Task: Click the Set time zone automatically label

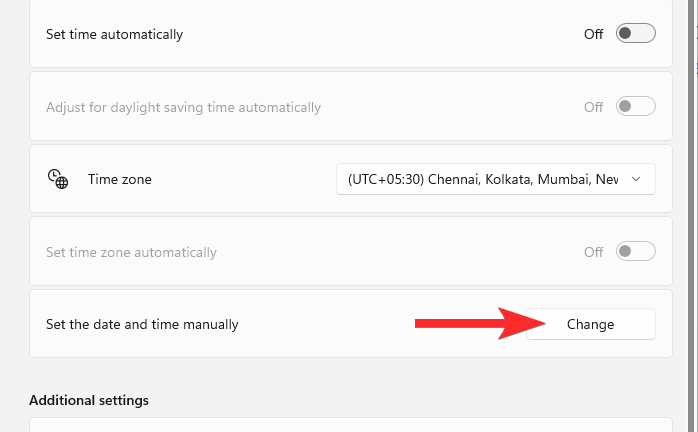Action: [x=131, y=252]
